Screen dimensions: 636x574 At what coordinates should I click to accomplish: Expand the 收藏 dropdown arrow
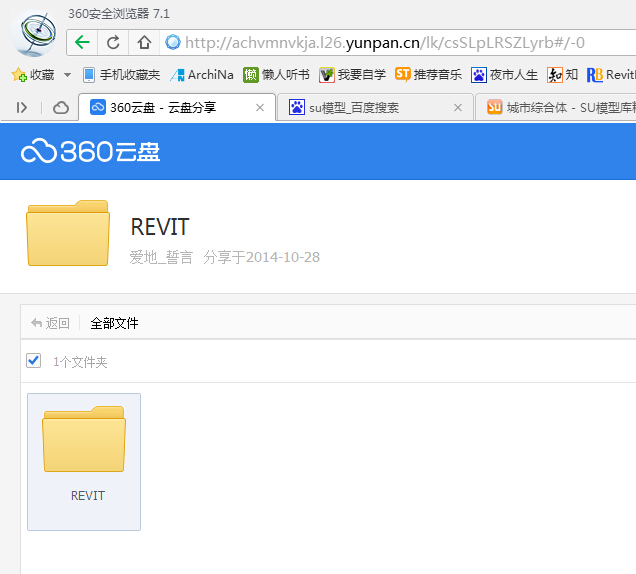click(67, 75)
